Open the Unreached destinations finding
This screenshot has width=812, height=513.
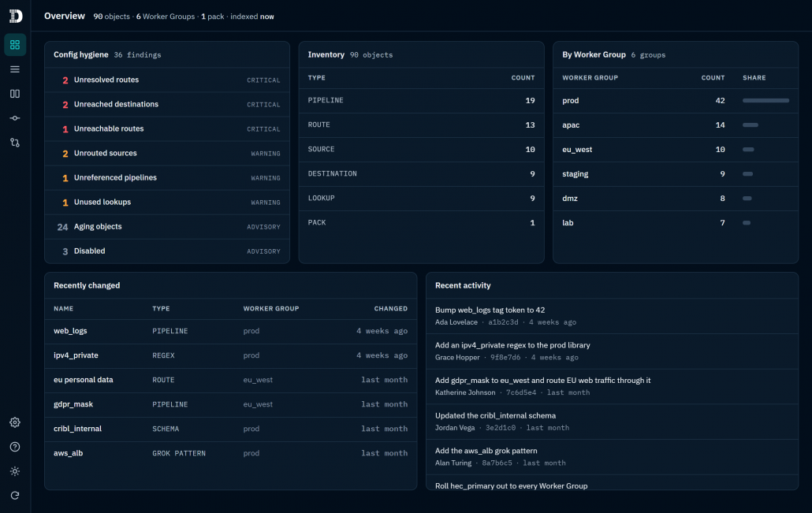point(167,104)
